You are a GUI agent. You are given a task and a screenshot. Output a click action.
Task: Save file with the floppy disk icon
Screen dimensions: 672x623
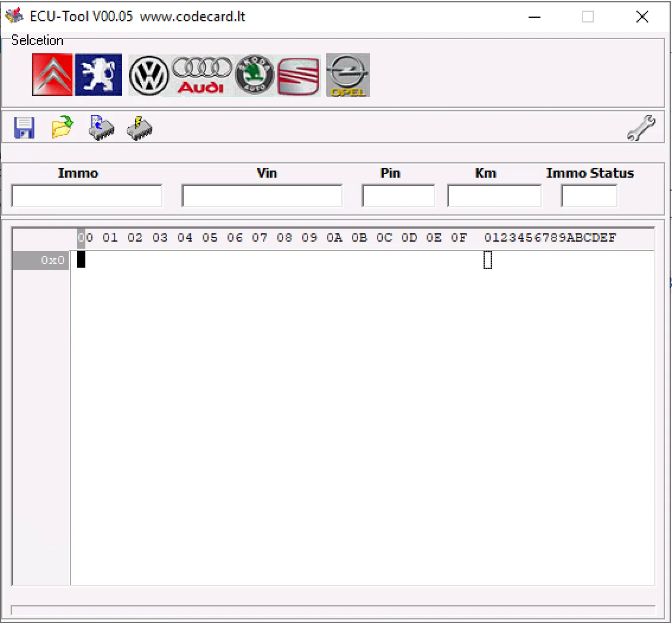24,128
